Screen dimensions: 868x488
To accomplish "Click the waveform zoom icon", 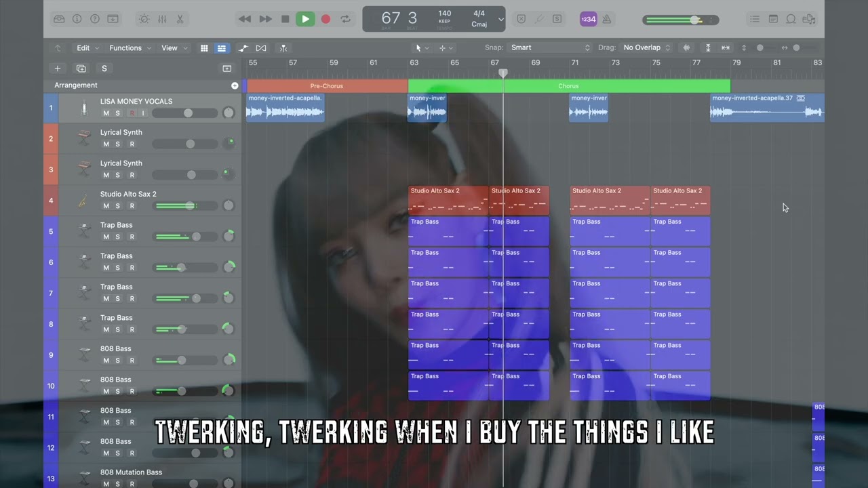I will click(x=686, y=47).
